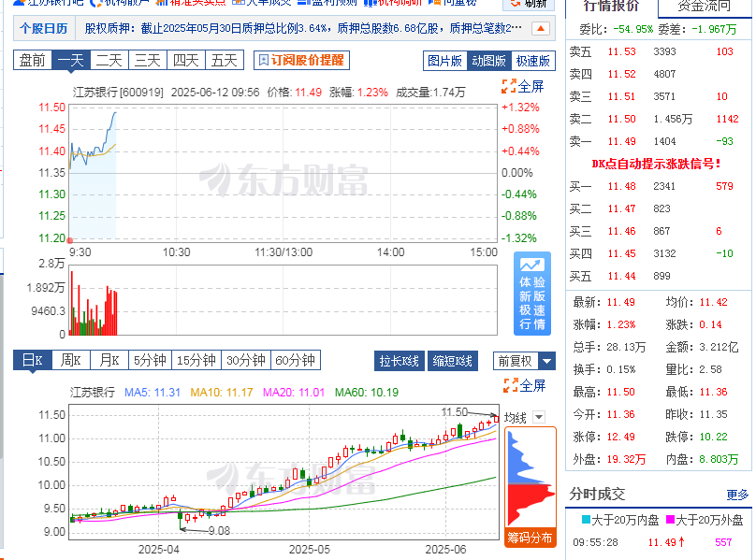Switch chart mode to 动图版
The image size is (756, 560).
click(x=489, y=61)
